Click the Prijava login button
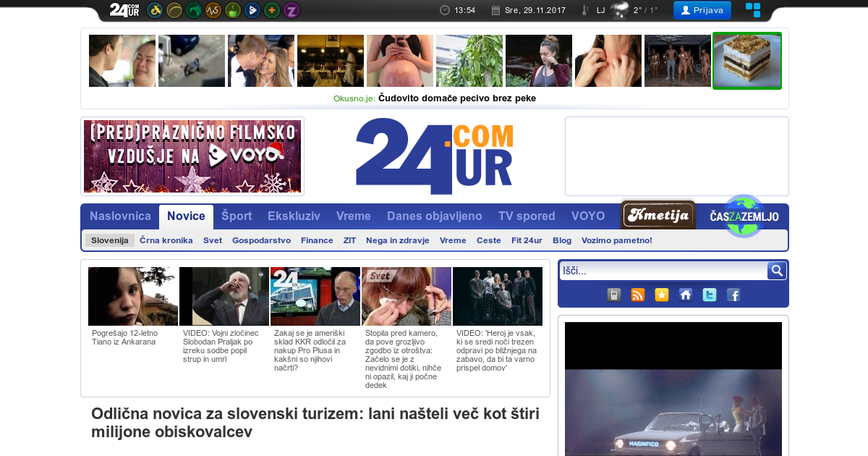Image resolution: width=868 pixels, height=456 pixels. tap(702, 10)
